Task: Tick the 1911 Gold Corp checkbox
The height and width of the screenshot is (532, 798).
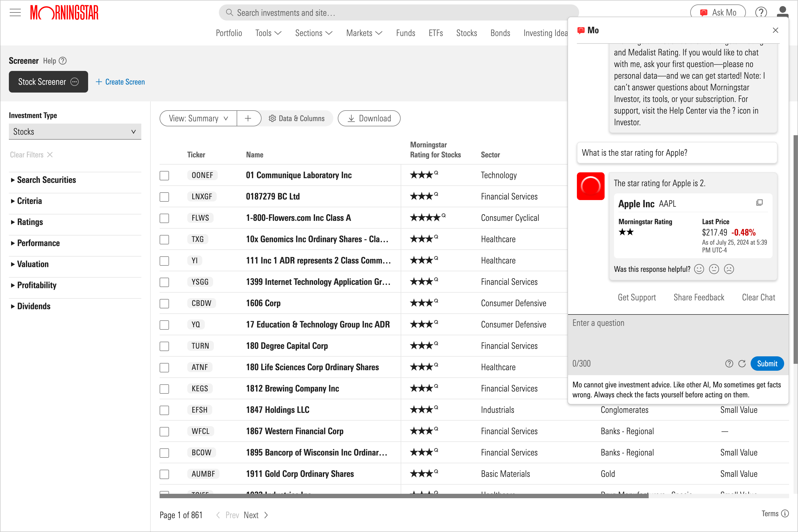Action: click(164, 474)
